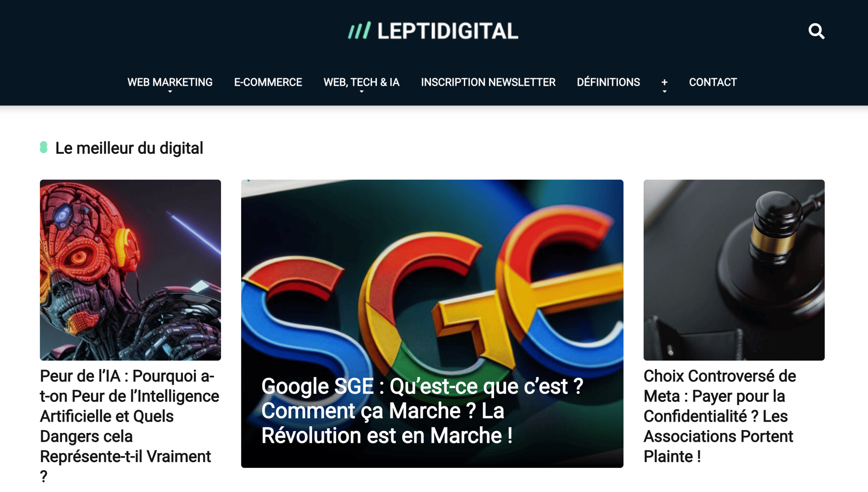This screenshot has height=492, width=868.
Task: Open the red robot AI article image
Action: coord(130,270)
